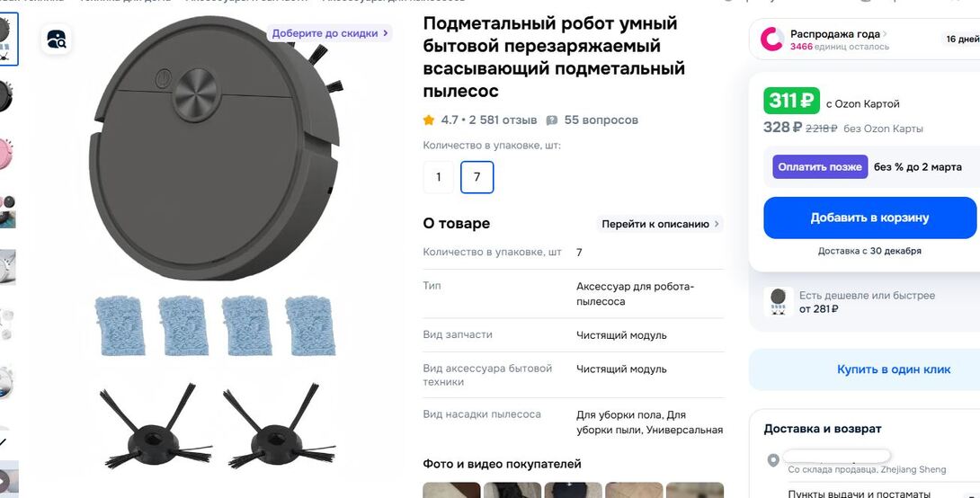The height and width of the screenshot is (498, 980).
Task: Expand Распродажа года promo arrow
Action: (x=885, y=34)
